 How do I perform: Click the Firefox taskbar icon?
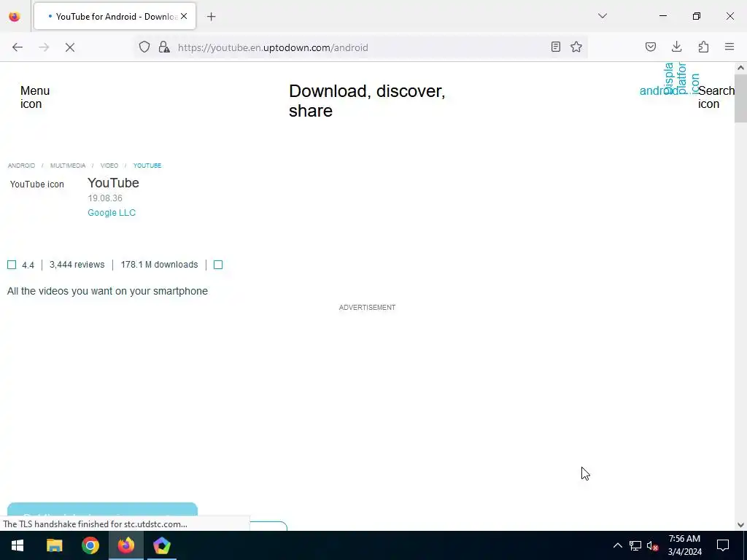125,545
